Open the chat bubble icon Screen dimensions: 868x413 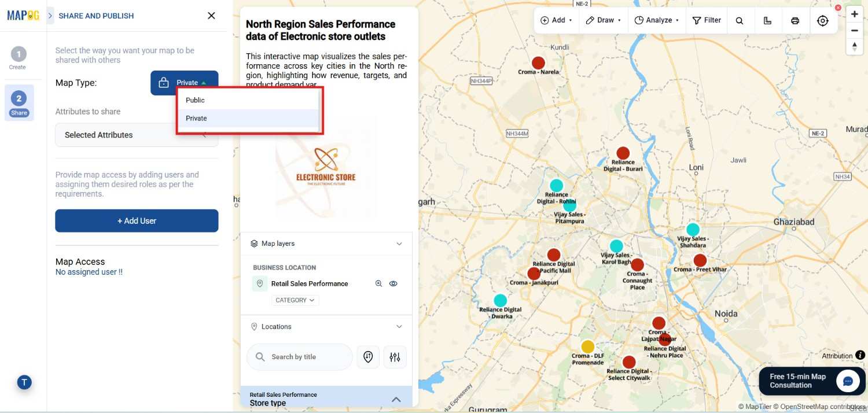pos(848,381)
